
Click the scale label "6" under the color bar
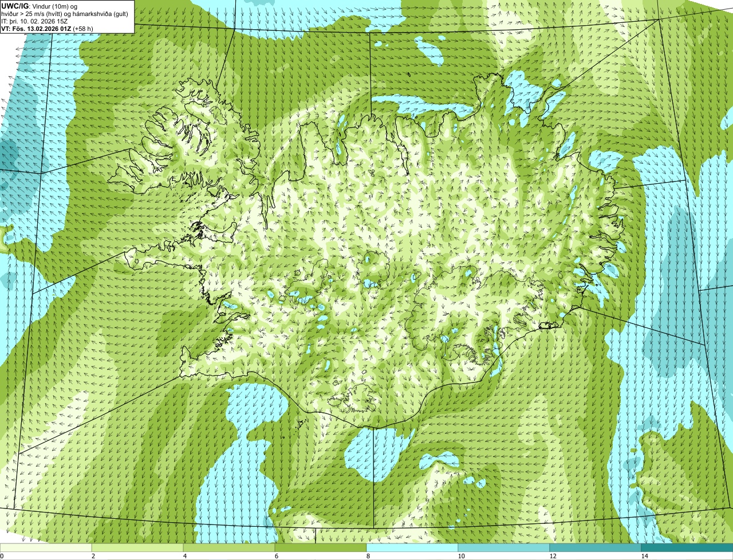pos(276,556)
